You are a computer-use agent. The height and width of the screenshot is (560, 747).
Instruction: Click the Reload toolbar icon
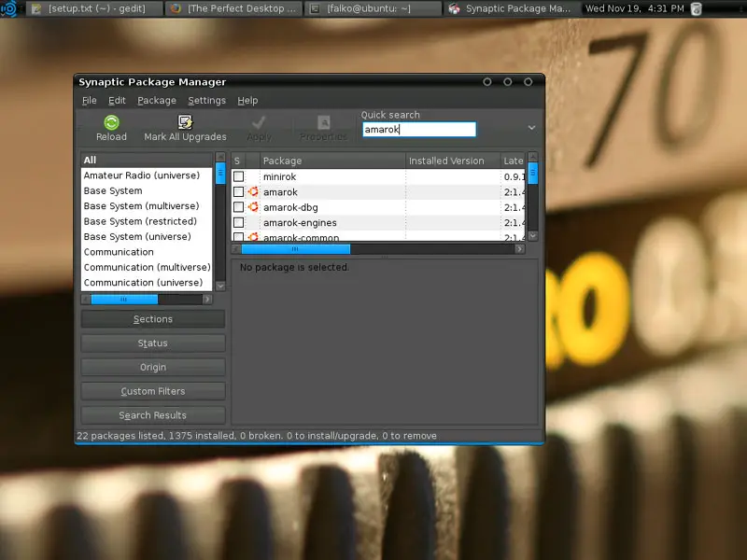[111, 122]
